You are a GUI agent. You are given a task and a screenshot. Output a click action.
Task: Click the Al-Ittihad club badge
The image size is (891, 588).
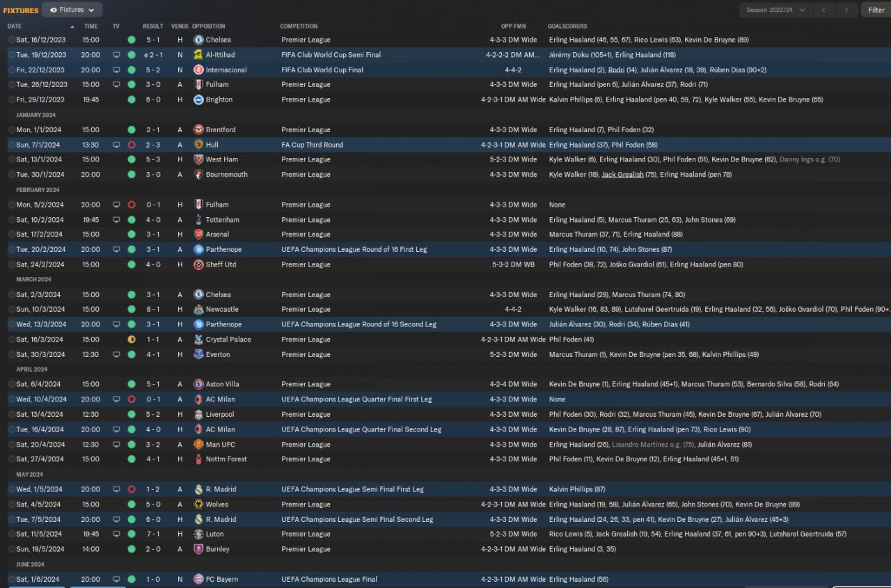click(198, 55)
